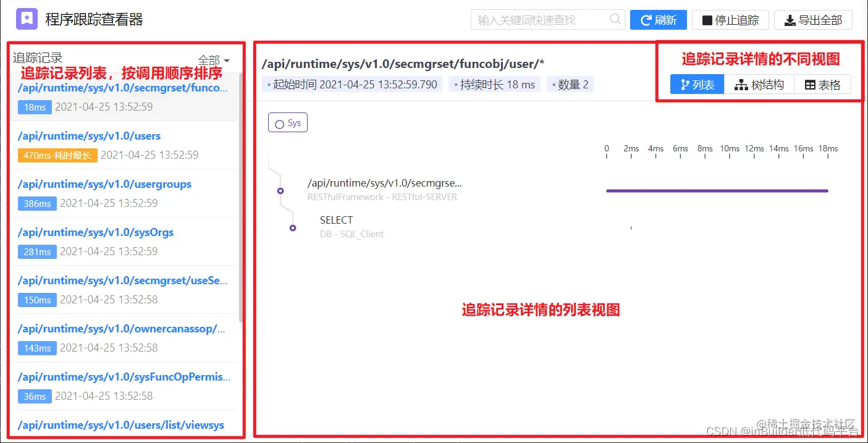Click the 起始时间 2021-04-25 13:52:59.790 label
The width and height of the screenshot is (868, 443).
pyautogui.click(x=352, y=85)
